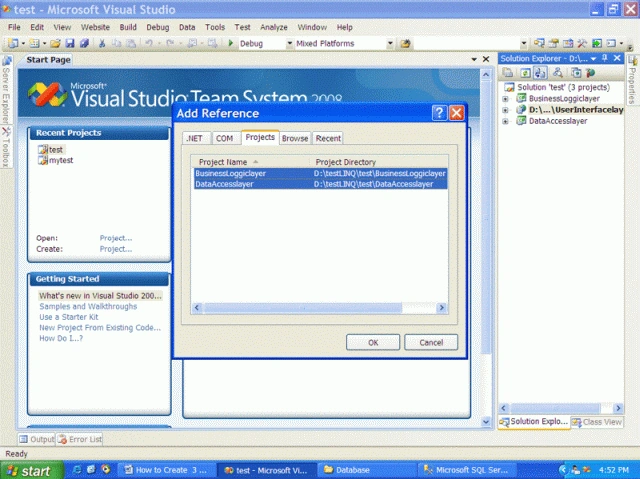
Task: Click Copy Web Site icon in Solution Explorer
Action: click(x=576, y=73)
